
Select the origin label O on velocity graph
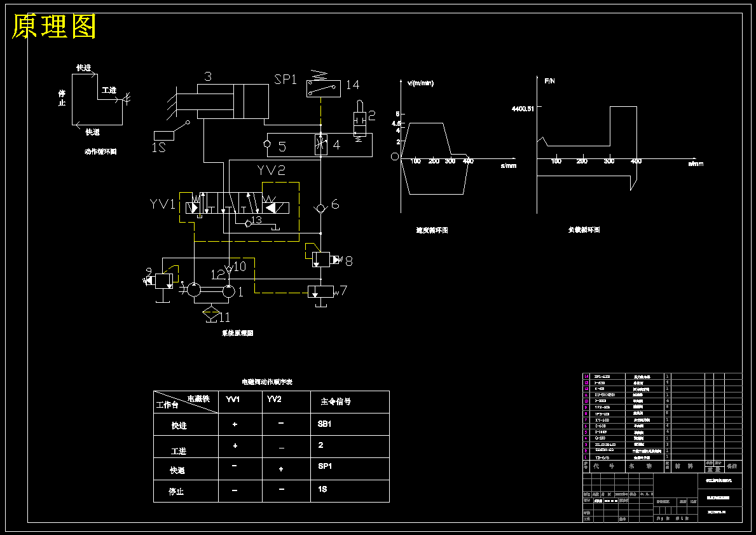coord(395,156)
